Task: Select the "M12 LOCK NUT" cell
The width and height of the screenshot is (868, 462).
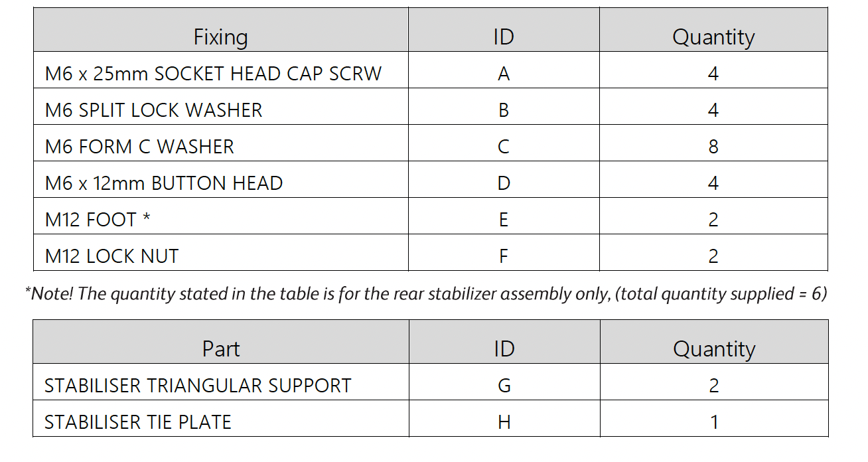Action: pos(111,256)
